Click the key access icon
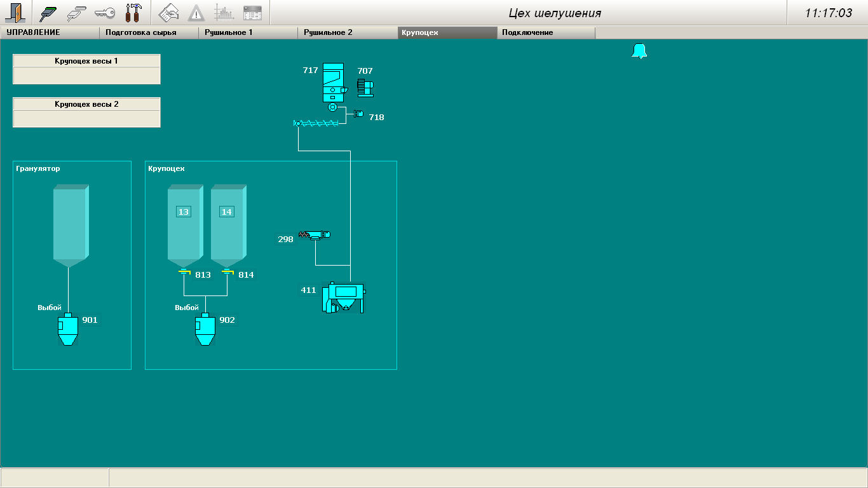The width and height of the screenshot is (868, 488). (104, 13)
